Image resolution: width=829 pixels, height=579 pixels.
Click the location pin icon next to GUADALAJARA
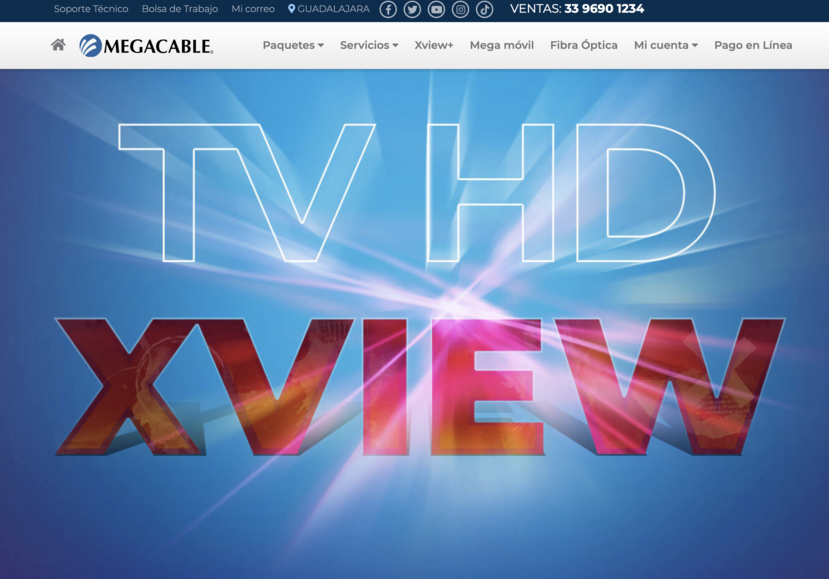(290, 10)
